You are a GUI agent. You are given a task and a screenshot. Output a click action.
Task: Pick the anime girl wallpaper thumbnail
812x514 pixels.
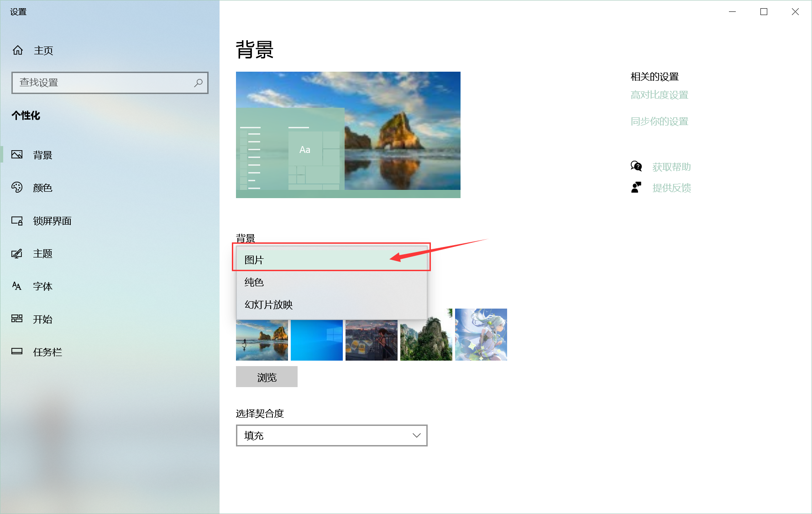coord(481,335)
